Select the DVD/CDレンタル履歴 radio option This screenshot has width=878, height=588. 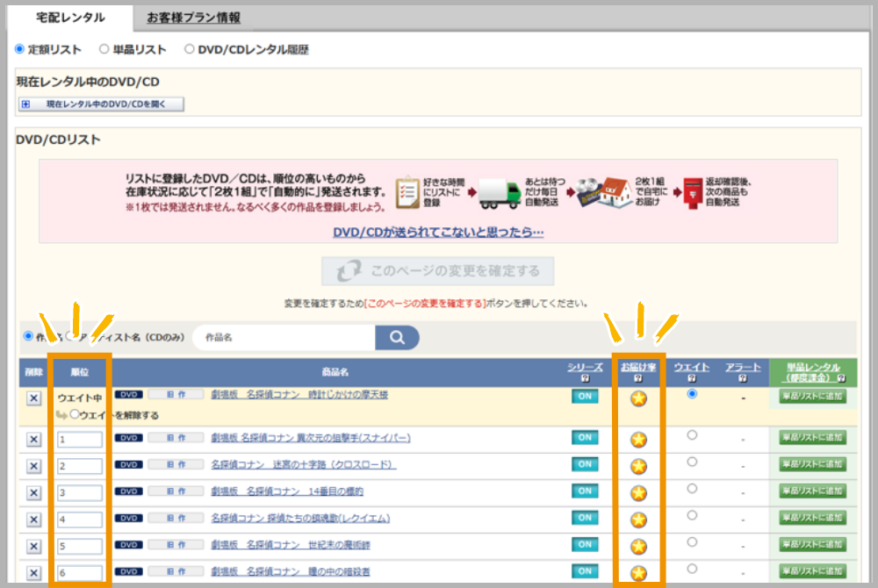pos(189,50)
